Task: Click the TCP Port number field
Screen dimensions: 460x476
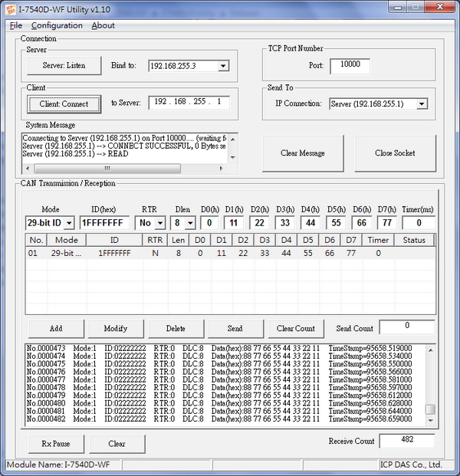Action: tap(350, 66)
